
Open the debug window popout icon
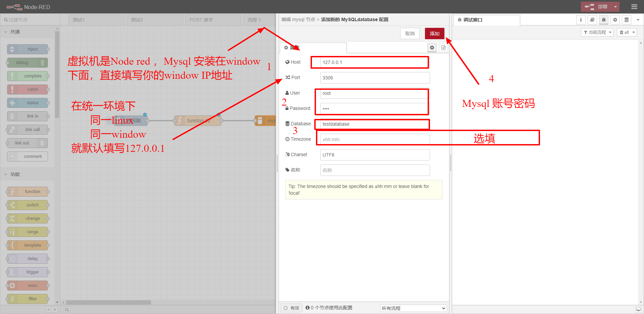coord(638,309)
